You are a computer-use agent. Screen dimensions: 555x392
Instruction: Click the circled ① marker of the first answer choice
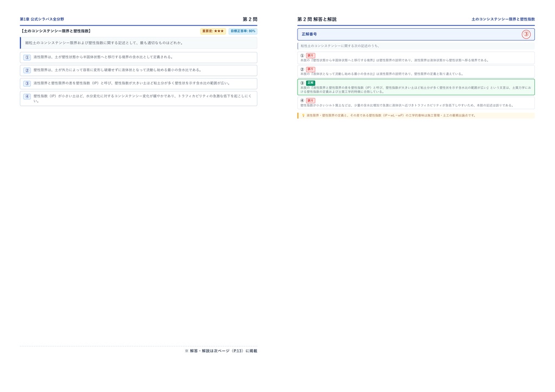[27, 57]
